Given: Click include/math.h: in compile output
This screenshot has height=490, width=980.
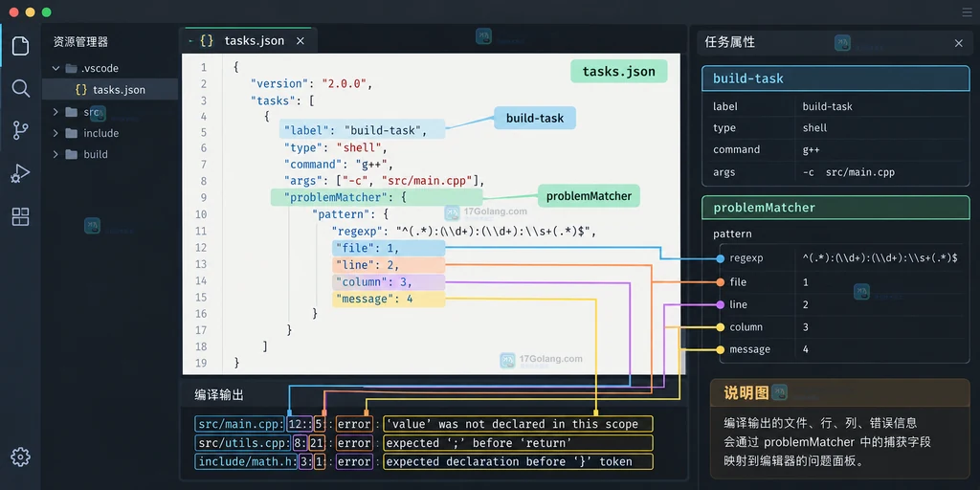Looking at the screenshot, I should (x=246, y=462).
